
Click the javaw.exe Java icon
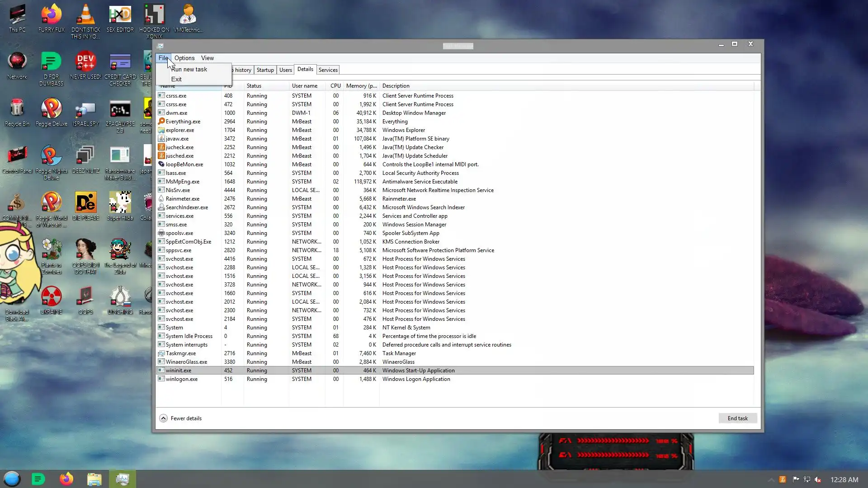pyautogui.click(x=161, y=139)
